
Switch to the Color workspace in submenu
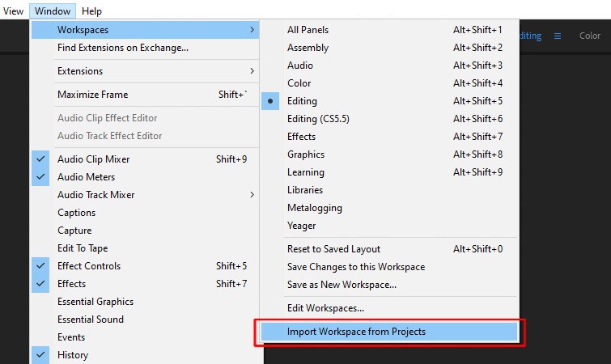[x=390, y=83]
